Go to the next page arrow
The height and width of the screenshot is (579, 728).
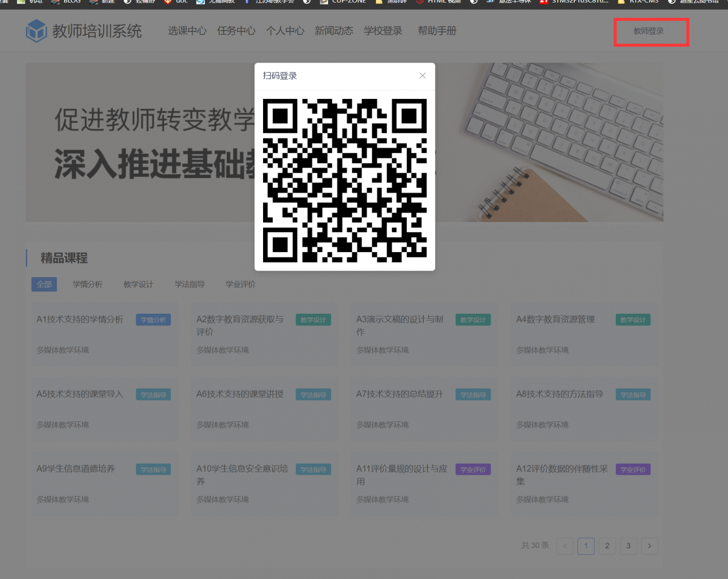click(x=649, y=546)
